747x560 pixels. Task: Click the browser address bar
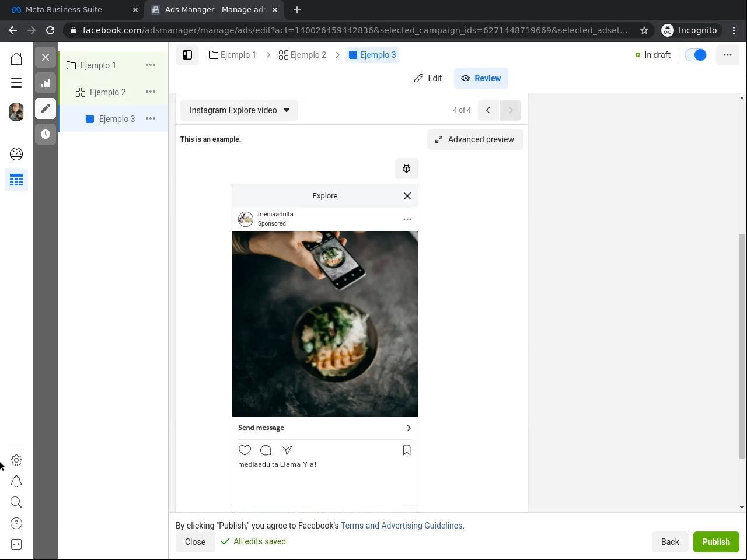point(355,30)
